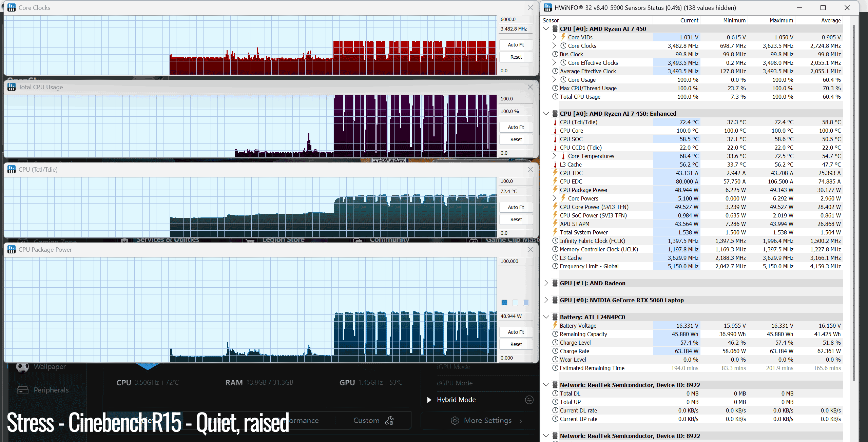
Task: Expand the Core Clocks sensor row
Action: click(x=554, y=46)
